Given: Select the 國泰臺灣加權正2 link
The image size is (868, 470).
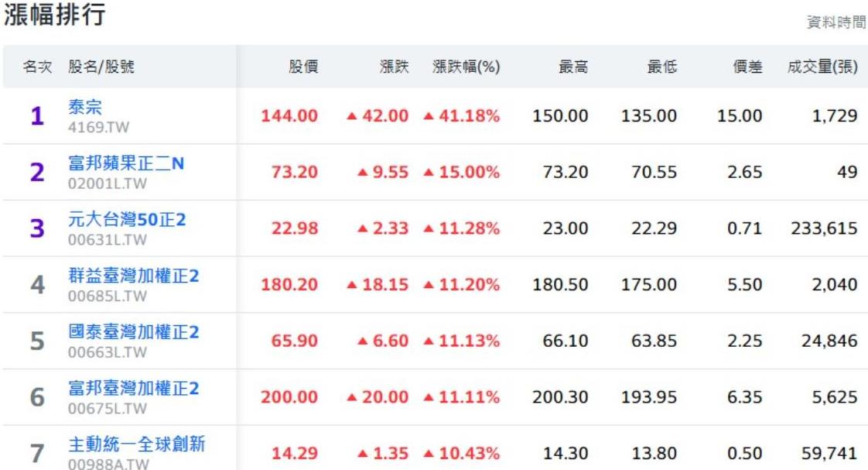Looking at the screenshot, I should pos(134,332).
